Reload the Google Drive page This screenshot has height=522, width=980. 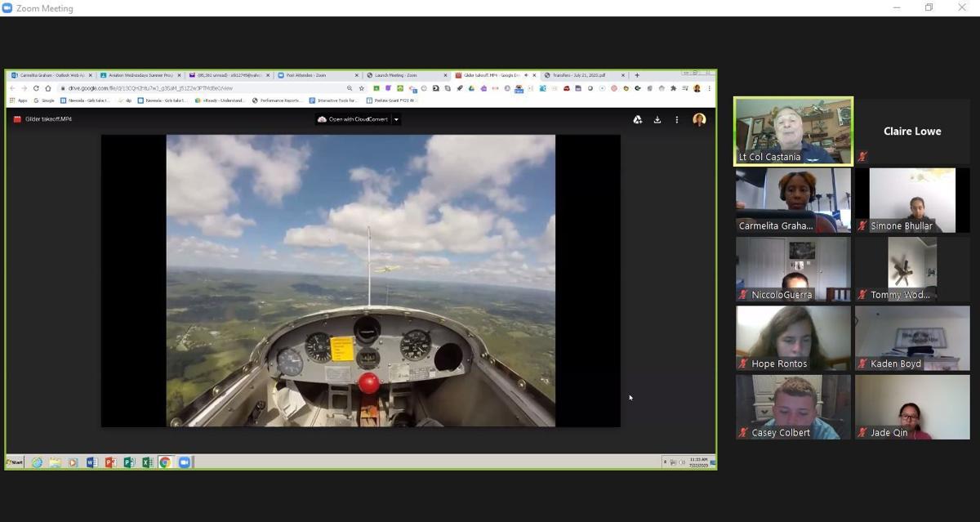(x=36, y=88)
